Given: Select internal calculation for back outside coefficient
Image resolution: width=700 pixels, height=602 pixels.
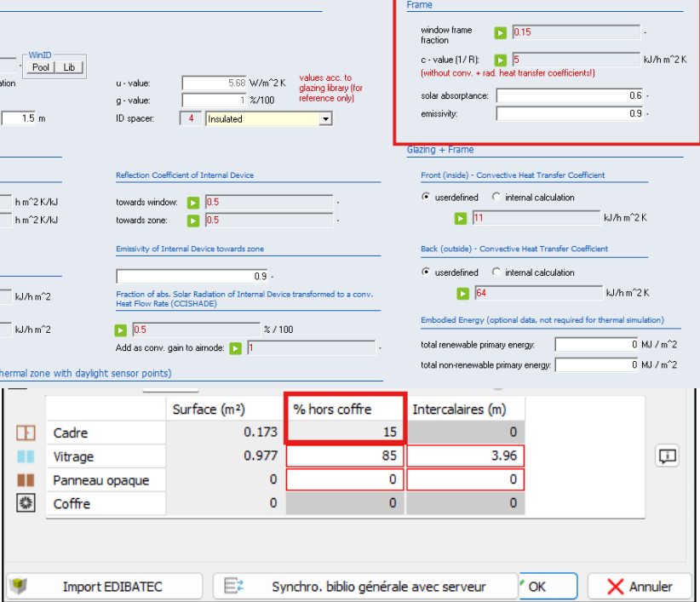Looking at the screenshot, I should pos(496,272).
